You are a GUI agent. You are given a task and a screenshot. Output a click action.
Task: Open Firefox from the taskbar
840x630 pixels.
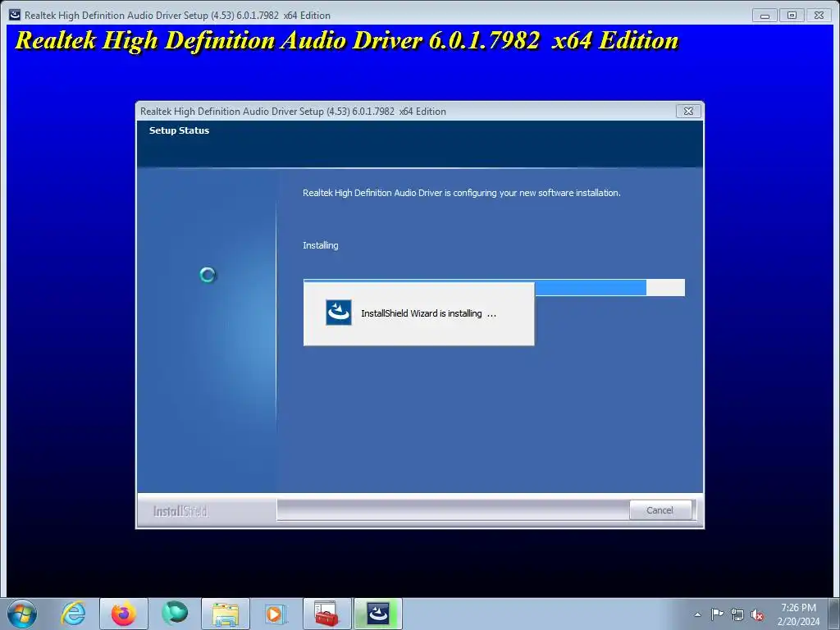(124, 614)
